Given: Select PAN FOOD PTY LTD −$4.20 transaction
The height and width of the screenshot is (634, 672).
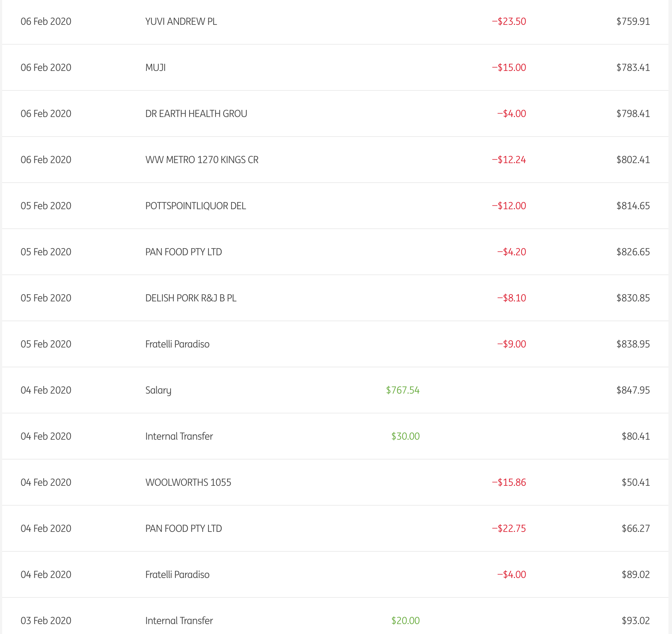Looking at the screenshot, I should 183,252.
